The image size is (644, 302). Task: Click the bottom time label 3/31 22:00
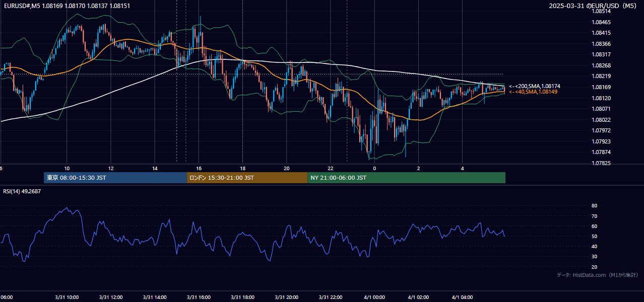331,297
